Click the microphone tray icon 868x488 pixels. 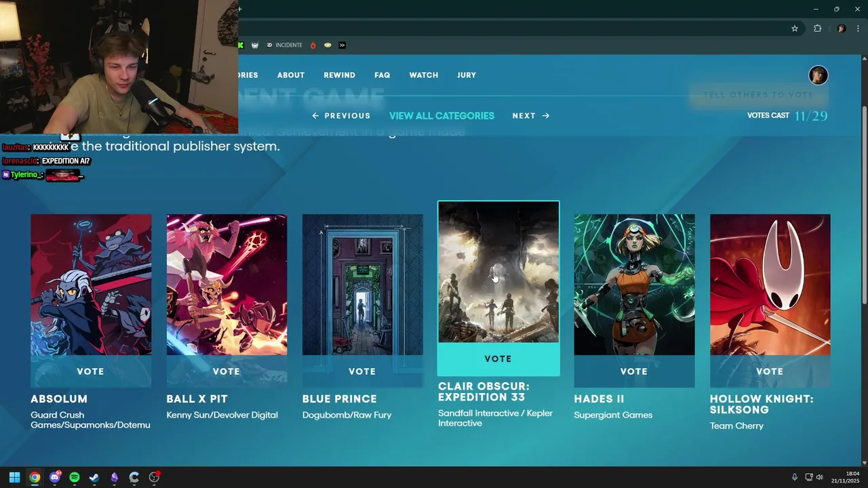coord(794,477)
